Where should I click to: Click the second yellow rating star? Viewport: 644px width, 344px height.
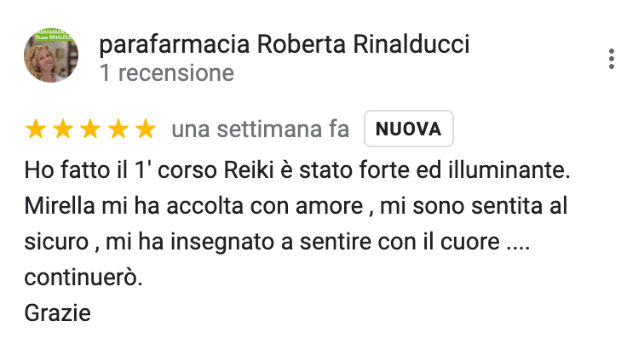coord(63,129)
